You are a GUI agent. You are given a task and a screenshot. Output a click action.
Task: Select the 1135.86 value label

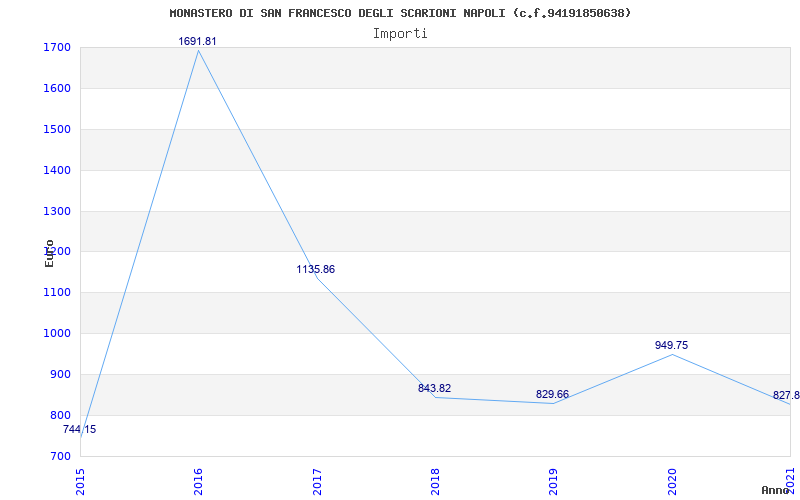point(316,269)
